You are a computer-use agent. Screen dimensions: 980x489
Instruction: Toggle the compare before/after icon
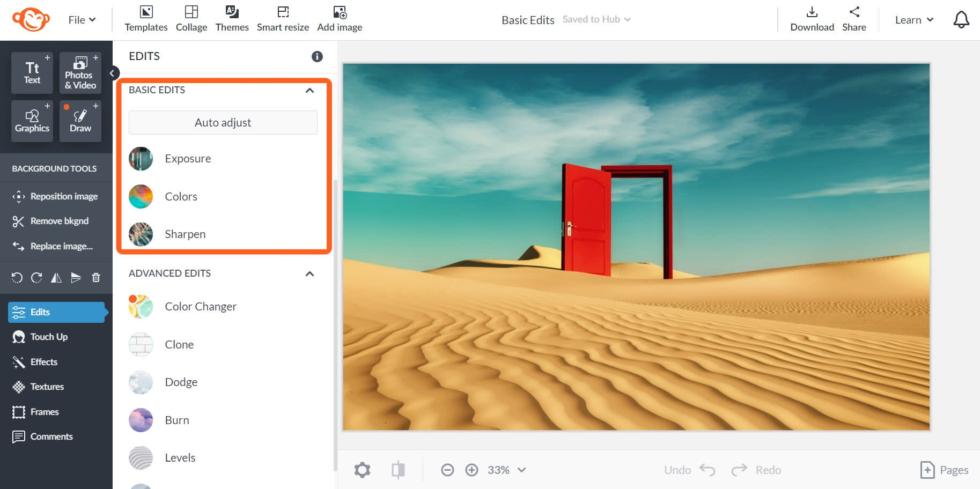(398, 470)
